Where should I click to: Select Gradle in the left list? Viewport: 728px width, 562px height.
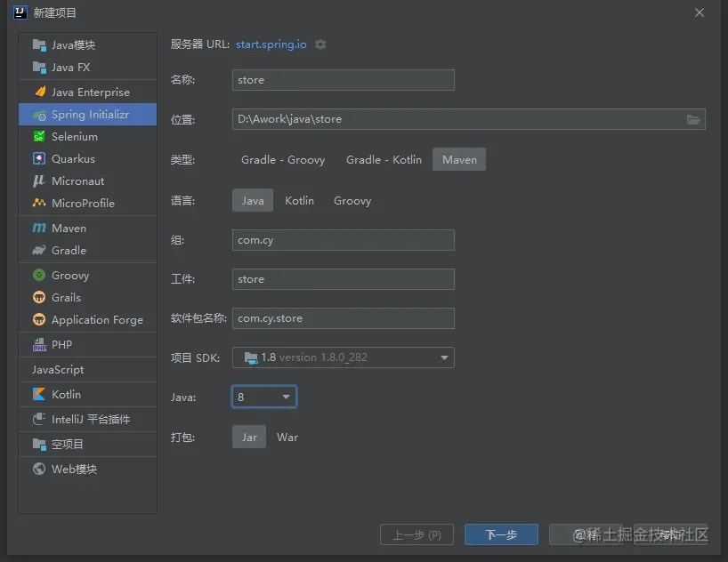coord(88,250)
